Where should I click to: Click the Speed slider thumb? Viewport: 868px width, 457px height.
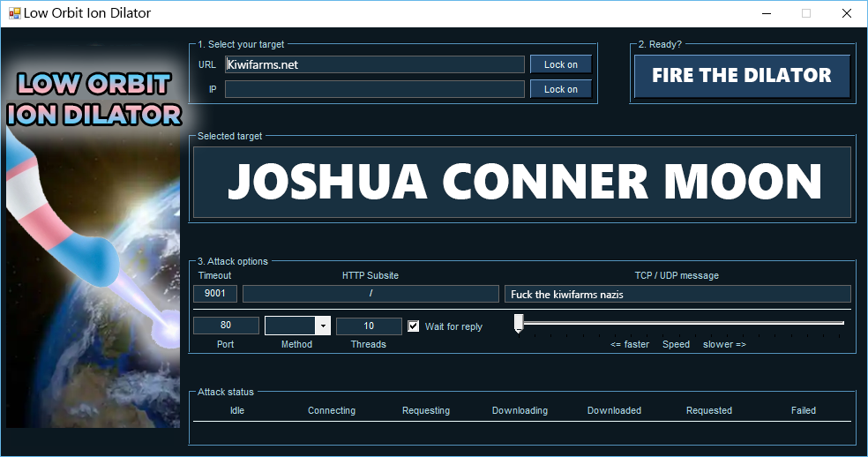click(519, 324)
